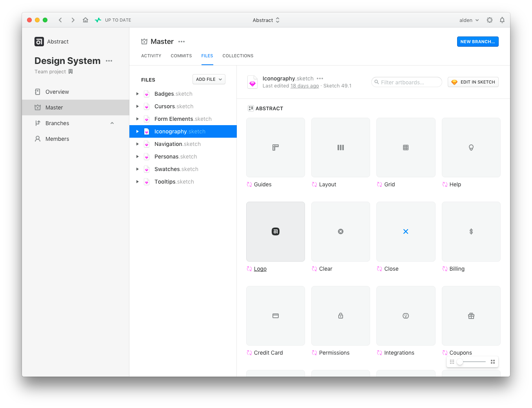This screenshot has width=532, height=408.
Task: Open the Layout artboard thumbnail
Action: pyautogui.click(x=341, y=148)
